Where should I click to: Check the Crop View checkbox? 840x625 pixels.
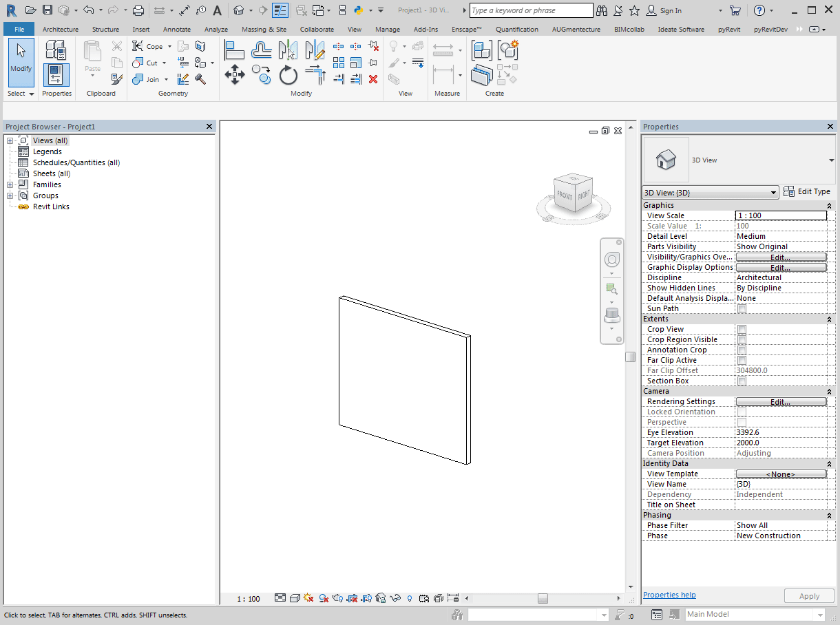pyautogui.click(x=742, y=329)
